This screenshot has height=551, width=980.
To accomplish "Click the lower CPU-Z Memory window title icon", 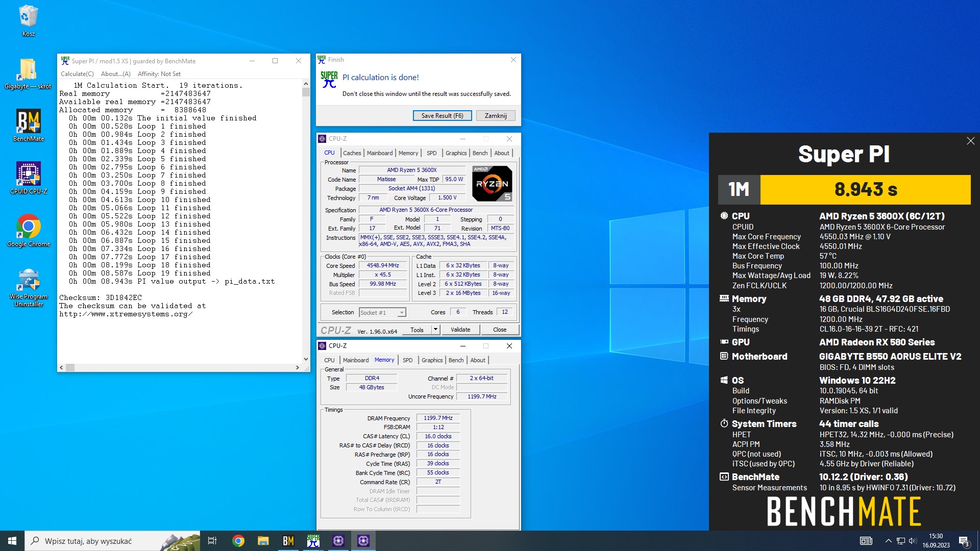I will 322,346.
